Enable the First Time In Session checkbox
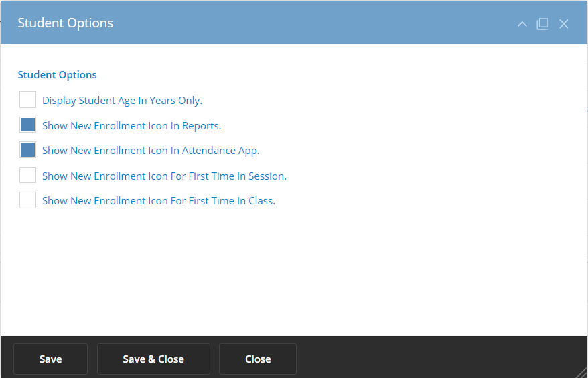 click(27, 176)
